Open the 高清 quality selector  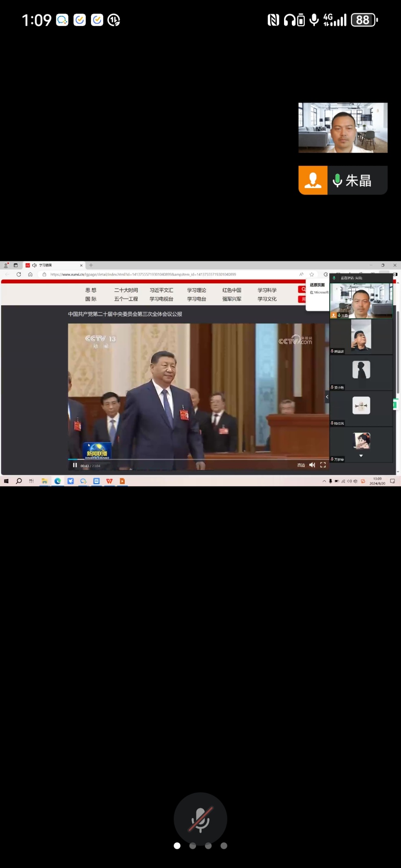tap(301, 465)
